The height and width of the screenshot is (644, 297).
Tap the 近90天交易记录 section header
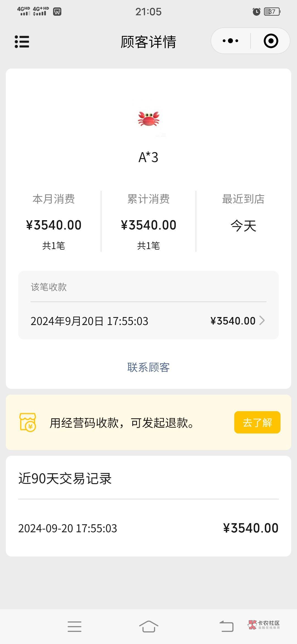[x=65, y=478]
